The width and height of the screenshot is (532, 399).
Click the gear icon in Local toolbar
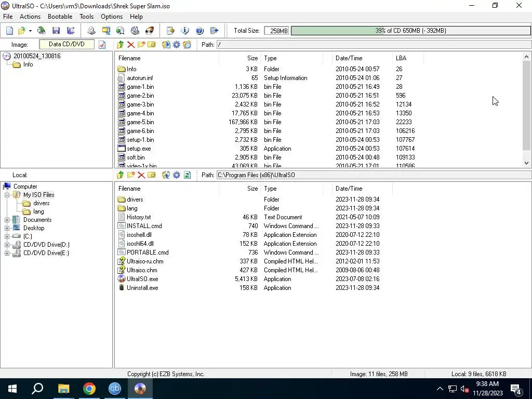pyautogui.click(x=177, y=175)
